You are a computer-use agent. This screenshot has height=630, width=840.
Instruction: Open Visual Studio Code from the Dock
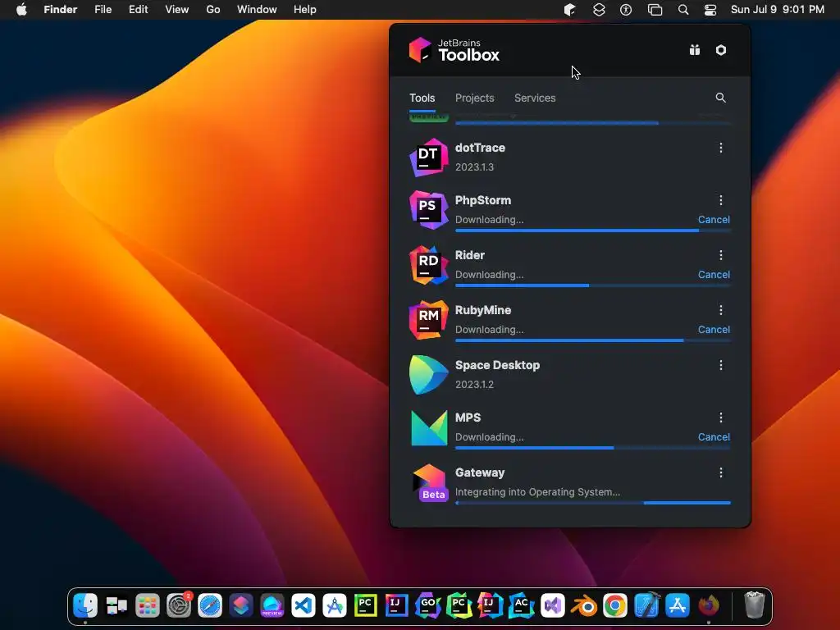[304, 606]
